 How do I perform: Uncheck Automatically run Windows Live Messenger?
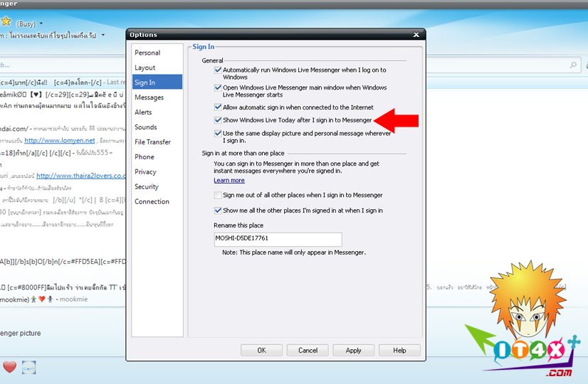[219, 70]
